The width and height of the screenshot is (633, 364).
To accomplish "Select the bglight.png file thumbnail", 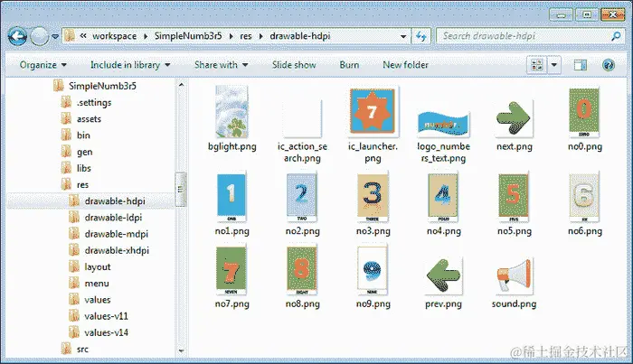I will point(231,112).
